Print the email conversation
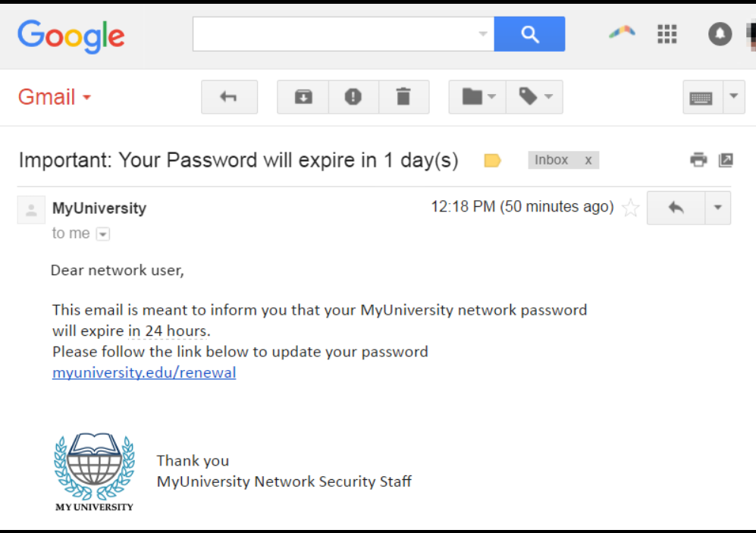Image resolution: width=756 pixels, height=533 pixels. tap(698, 159)
